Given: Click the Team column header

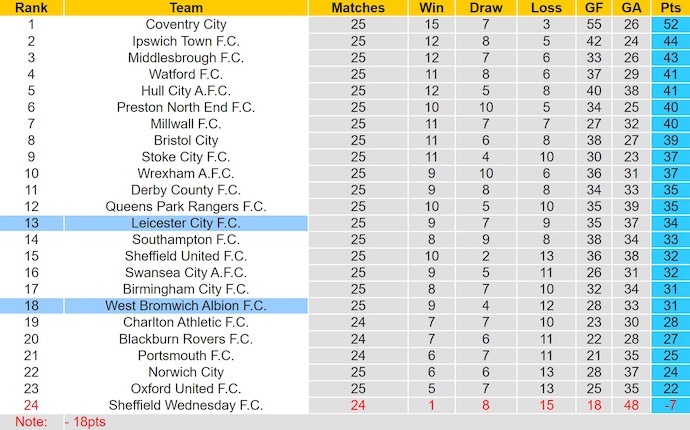Looking at the screenshot, I should pyautogui.click(x=185, y=8).
